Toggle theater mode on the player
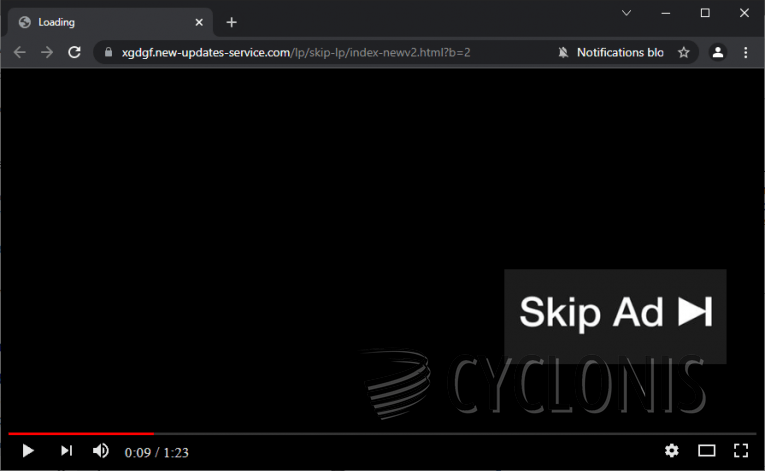765x471 pixels. click(x=707, y=451)
